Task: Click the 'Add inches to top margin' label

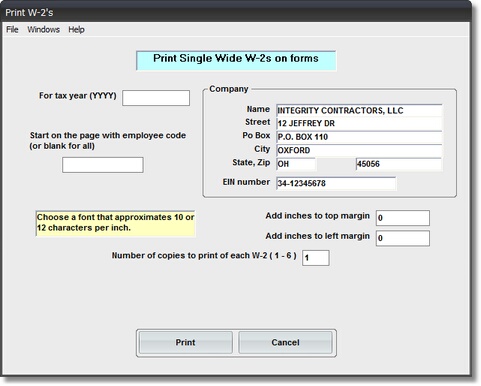Action: click(317, 216)
